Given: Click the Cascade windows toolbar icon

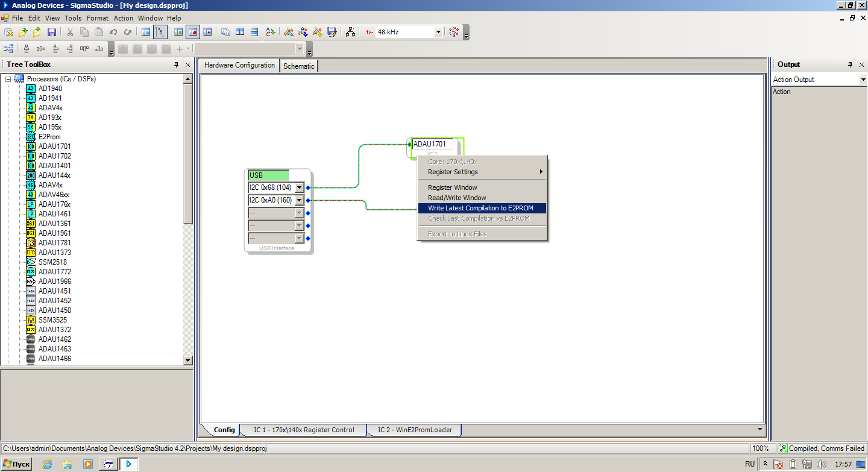Looking at the screenshot, I should (225, 32).
